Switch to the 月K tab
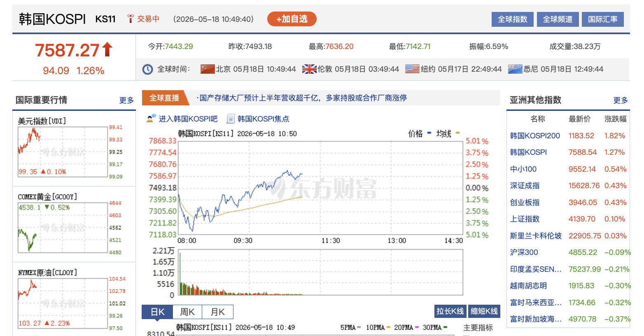Image resolution: width=644 pixels, height=336 pixels. [218, 312]
